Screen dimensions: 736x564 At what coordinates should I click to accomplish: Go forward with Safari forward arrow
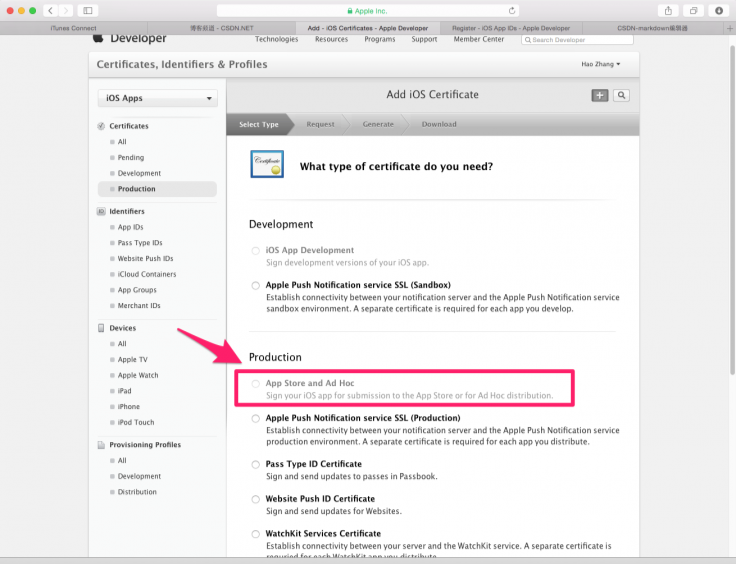pos(66,10)
